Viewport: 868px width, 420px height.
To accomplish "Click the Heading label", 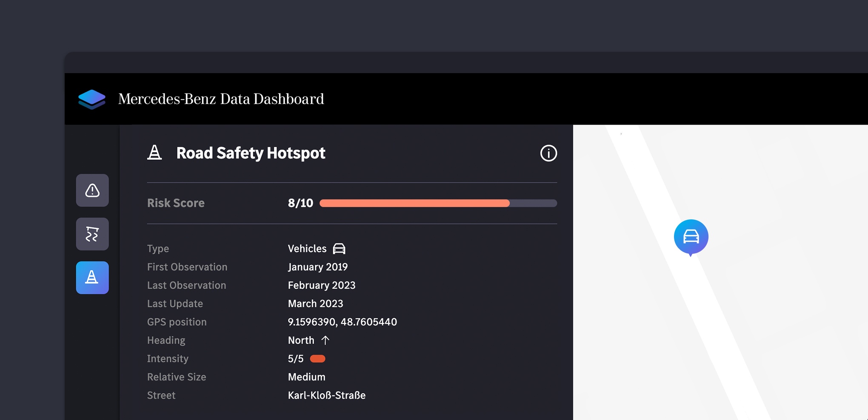I will pos(166,340).
